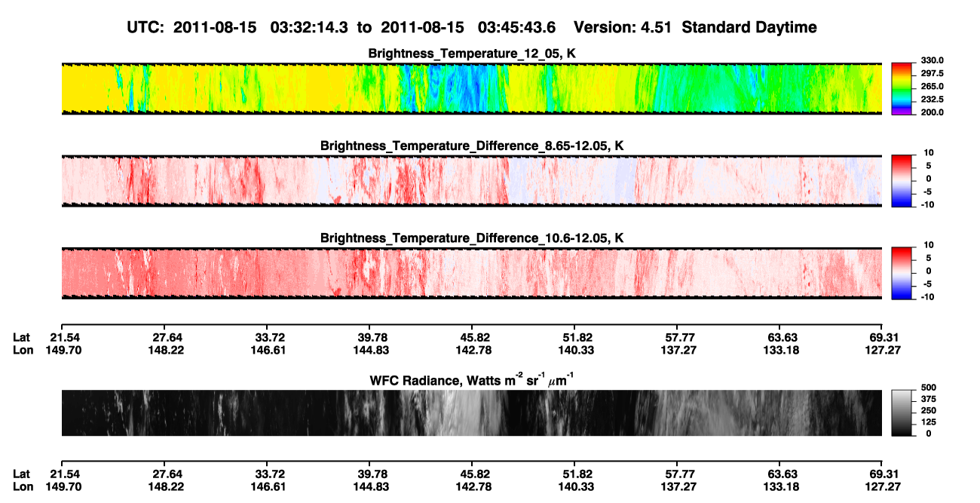Click longitude '140.33' under the WFC Radiance panel
Image resolution: width=980 pixels, height=503 pixels.
[x=574, y=486]
